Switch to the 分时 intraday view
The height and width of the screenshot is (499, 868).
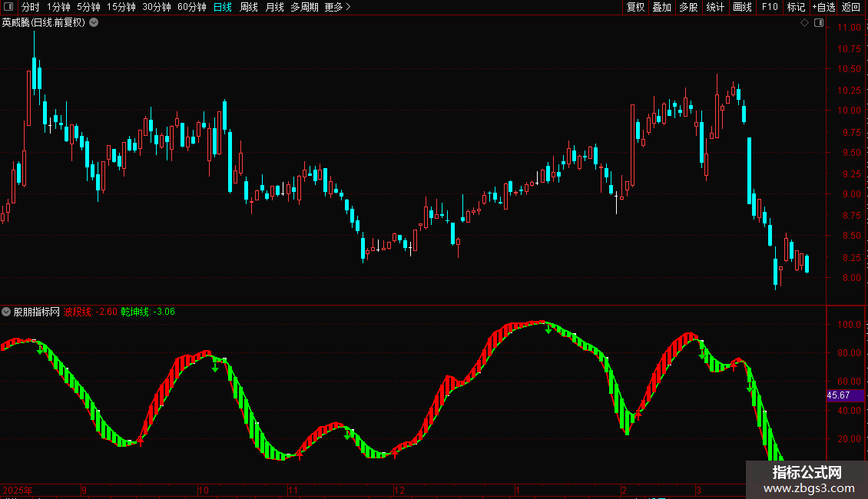(31, 7)
